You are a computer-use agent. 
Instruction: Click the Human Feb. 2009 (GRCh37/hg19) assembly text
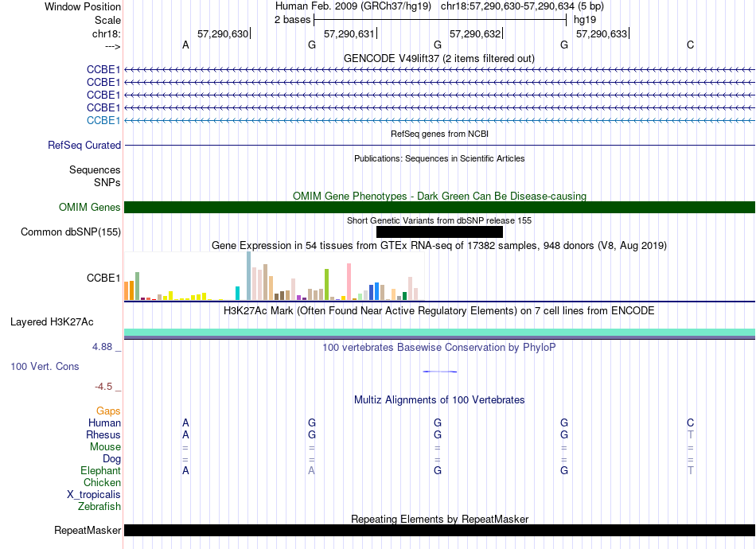point(353,6)
